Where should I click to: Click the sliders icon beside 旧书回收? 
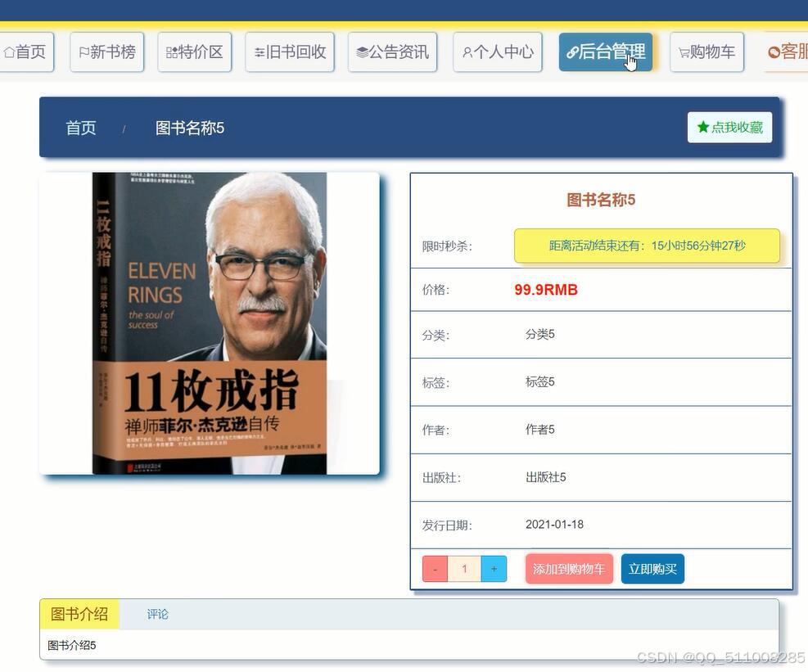[x=260, y=52]
